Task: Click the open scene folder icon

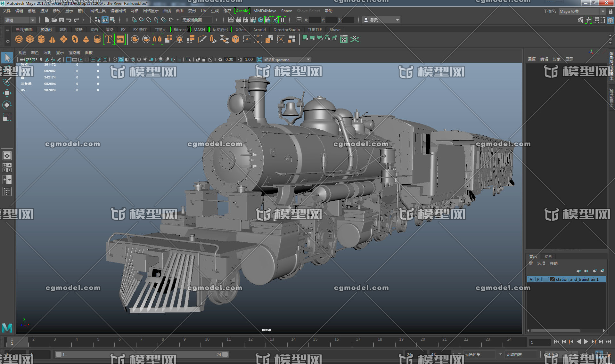Action: (x=54, y=20)
